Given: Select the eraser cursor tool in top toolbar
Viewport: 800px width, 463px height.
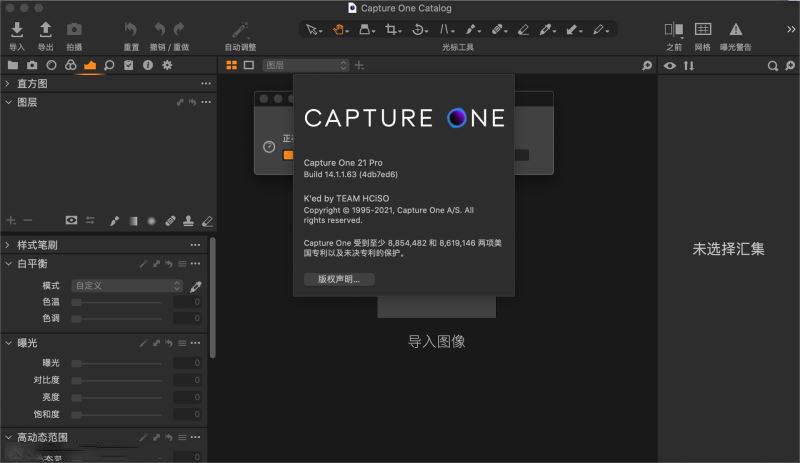Looking at the screenshot, I should pos(523,30).
